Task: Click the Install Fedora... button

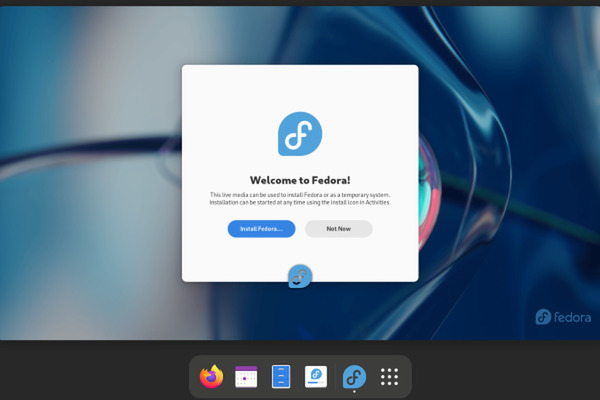Action: (261, 229)
